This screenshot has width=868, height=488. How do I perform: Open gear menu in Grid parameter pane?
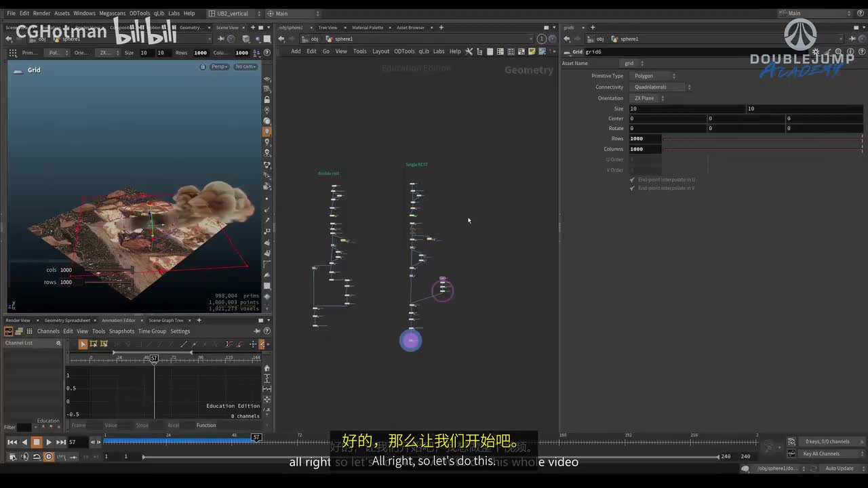tap(817, 52)
